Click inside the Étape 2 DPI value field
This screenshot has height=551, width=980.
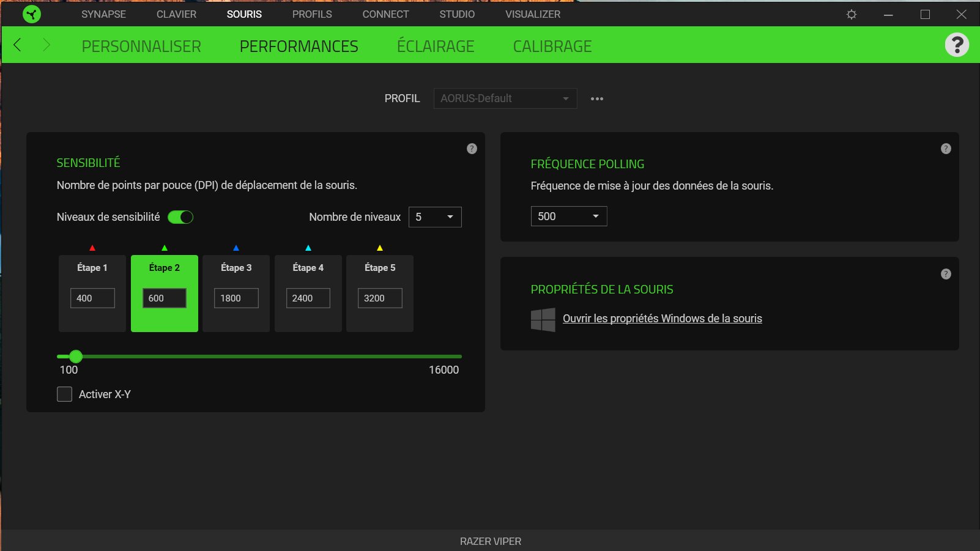[163, 298]
